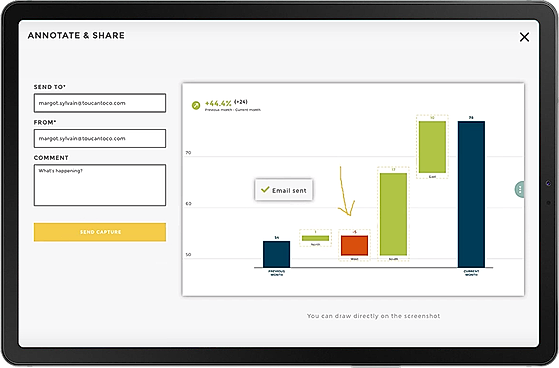The image size is (559, 368).
Task: Click 'You can draw directly on the screenshot' hint
Action: pyautogui.click(x=373, y=316)
